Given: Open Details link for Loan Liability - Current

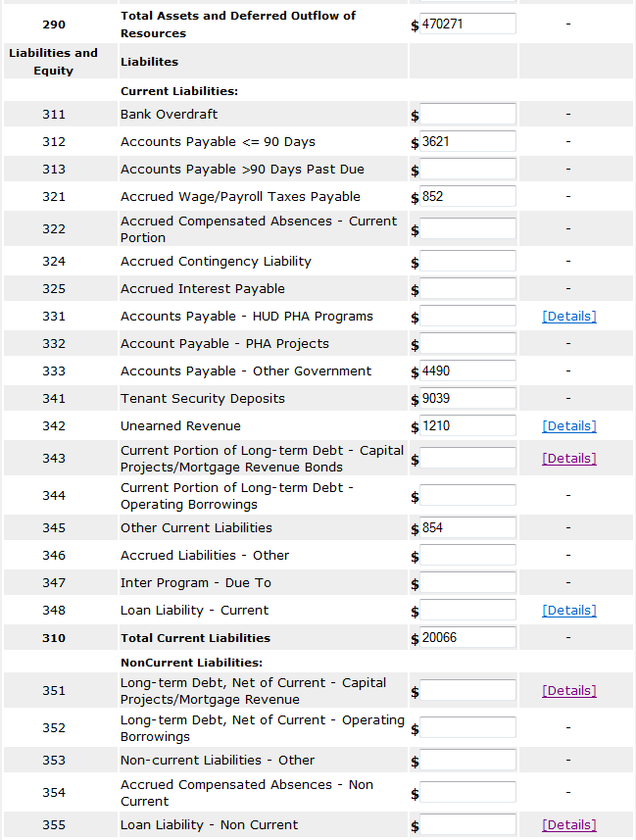Looking at the screenshot, I should point(568,611).
